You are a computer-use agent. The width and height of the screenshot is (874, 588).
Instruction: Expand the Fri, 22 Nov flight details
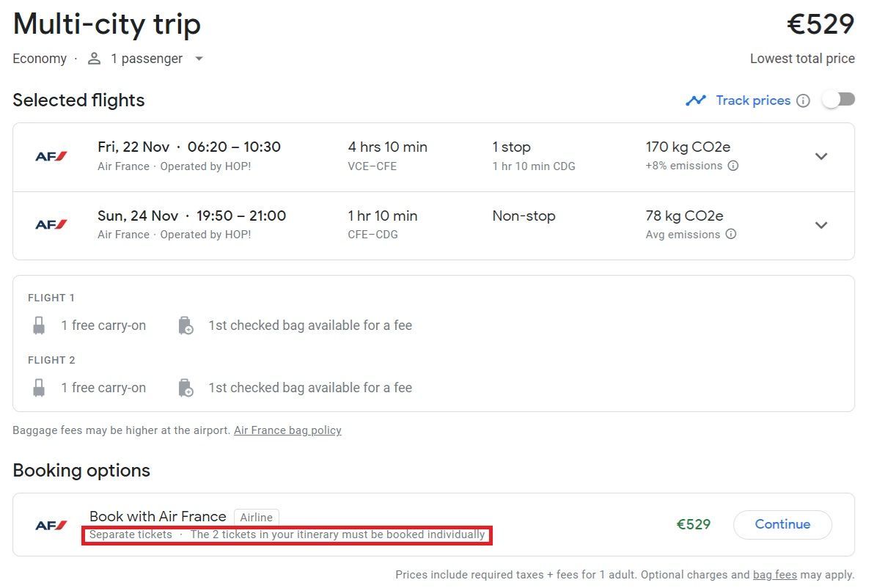821,156
